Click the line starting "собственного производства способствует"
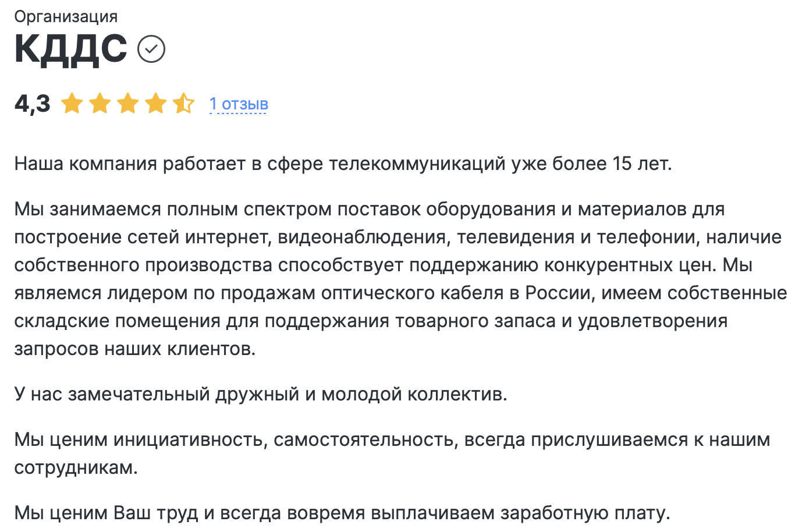The image size is (795, 532). (383, 265)
